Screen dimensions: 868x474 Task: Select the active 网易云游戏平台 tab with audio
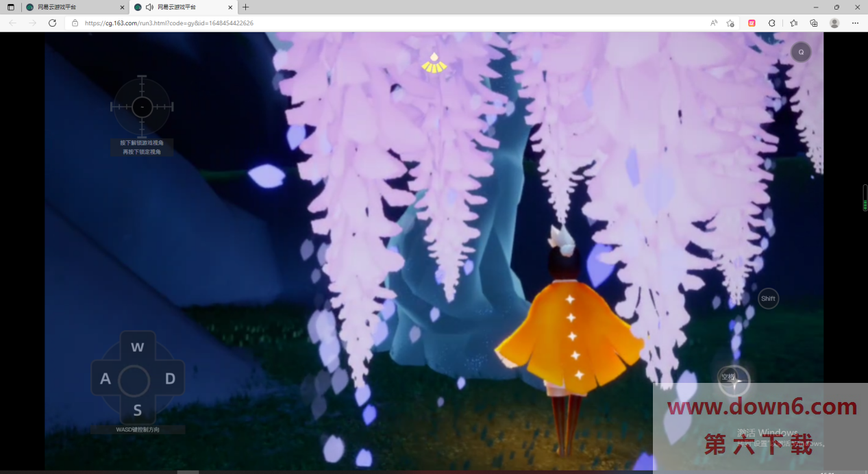(x=184, y=7)
